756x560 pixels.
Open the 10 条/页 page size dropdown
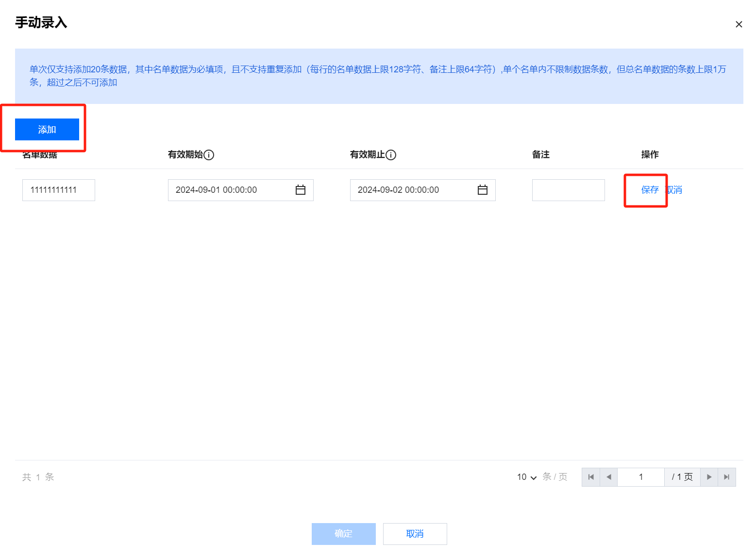point(527,477)
